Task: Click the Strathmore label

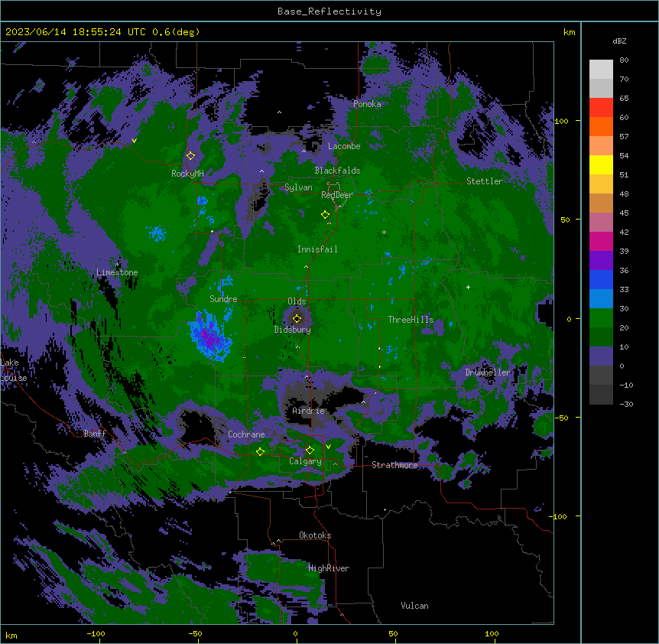Action: [x=394, y=465]
